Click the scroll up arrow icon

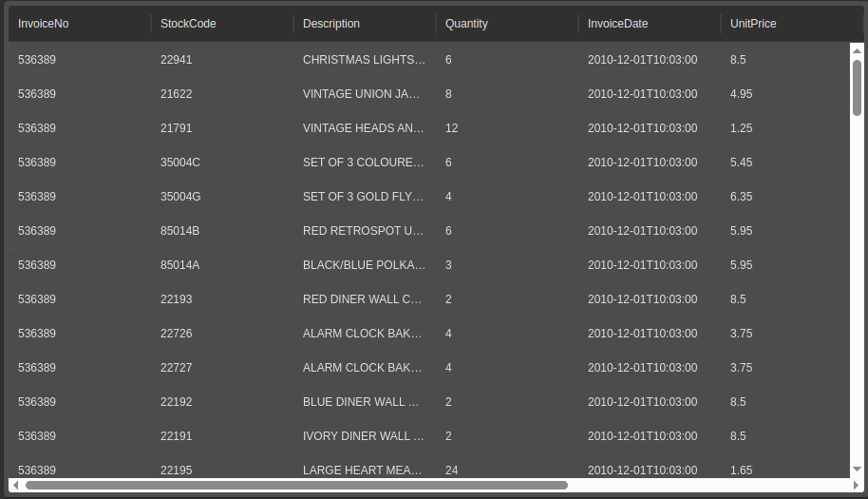(x=857, y=51)
